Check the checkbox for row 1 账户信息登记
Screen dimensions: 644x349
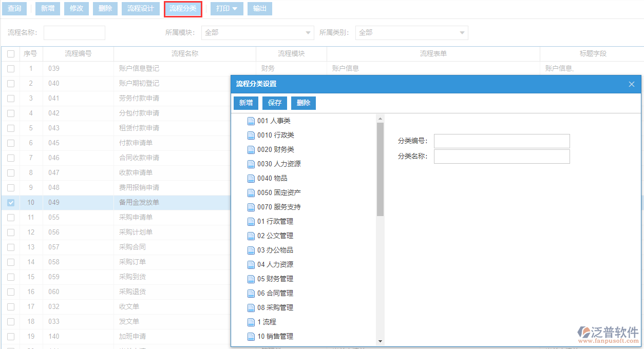(x=11, y=68)
